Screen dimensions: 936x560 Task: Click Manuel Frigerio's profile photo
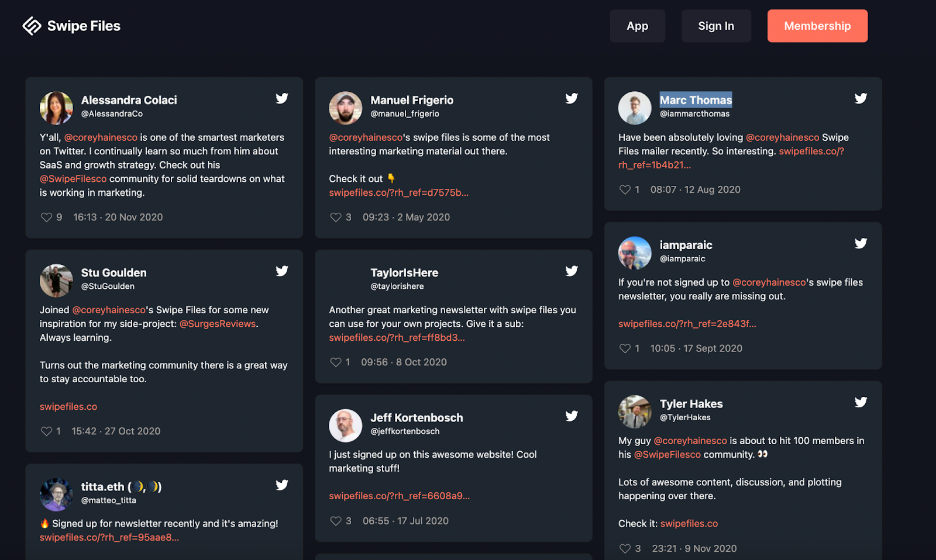click(346, 108)
